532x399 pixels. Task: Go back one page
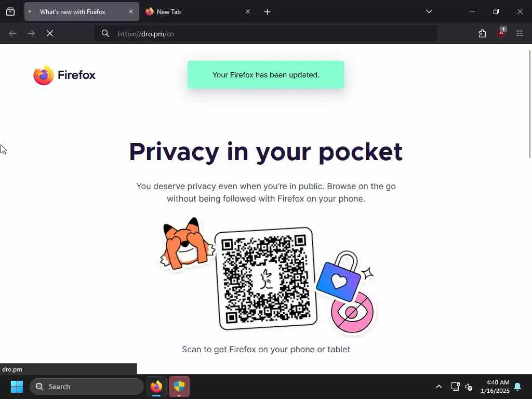click(x=12, y=33)
